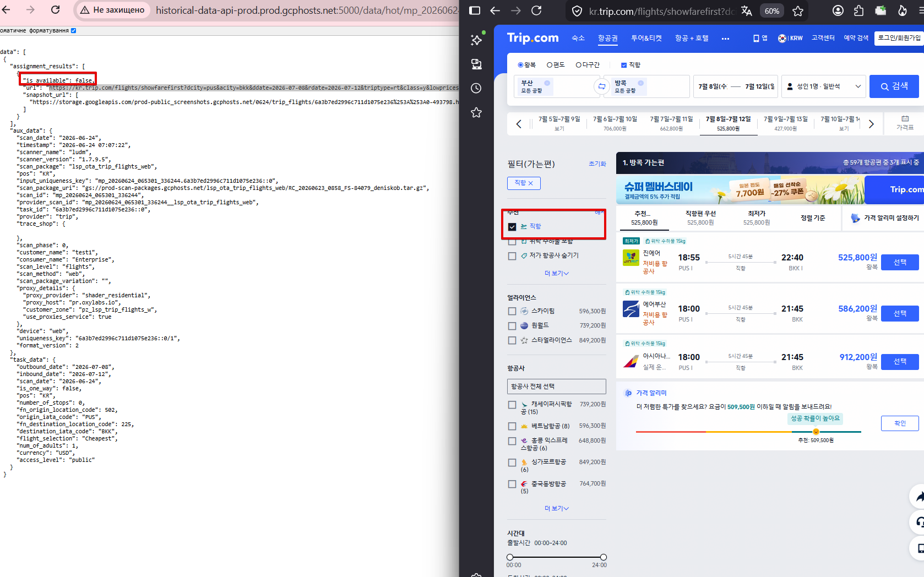This screenshot has width=924, height=577.
Task: Reload the left JSON browser window
Action: click(55, 9)
